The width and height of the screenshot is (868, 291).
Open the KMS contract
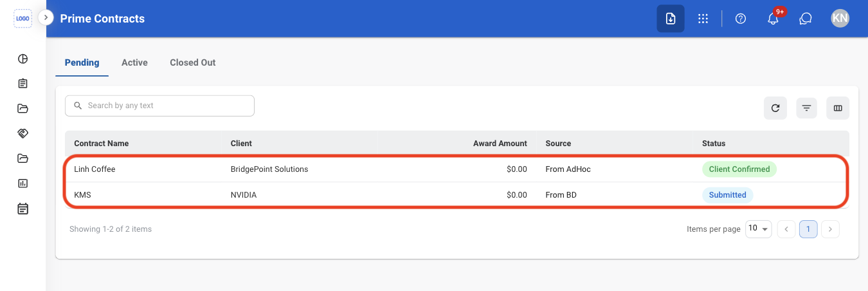[x=82, y=195]
